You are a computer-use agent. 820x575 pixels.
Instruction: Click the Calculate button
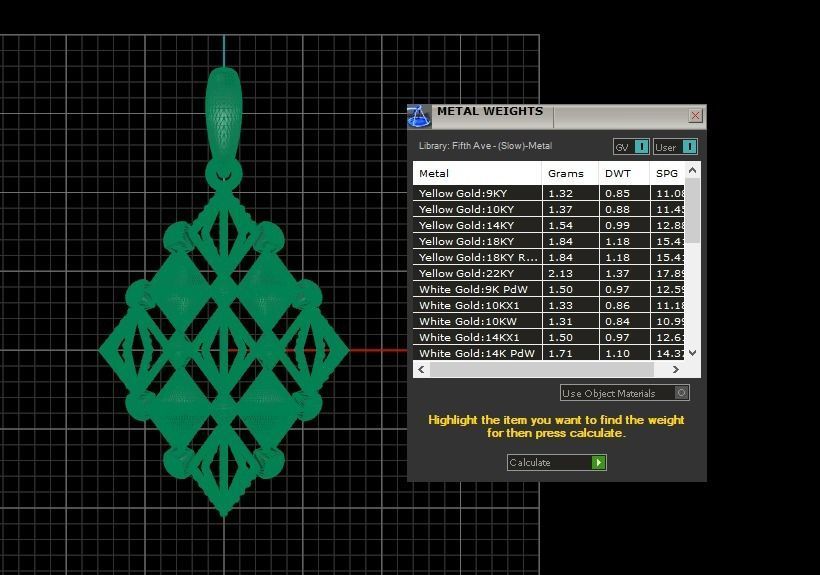click(x=556, y=462)
